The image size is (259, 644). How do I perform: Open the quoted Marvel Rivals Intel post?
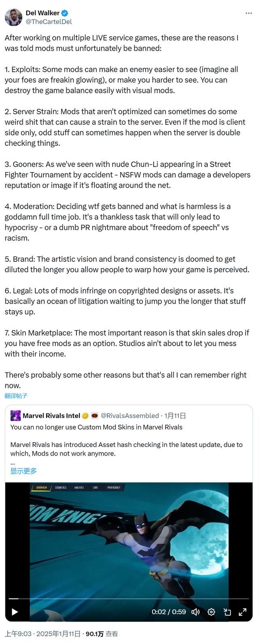tap(129, 446)
